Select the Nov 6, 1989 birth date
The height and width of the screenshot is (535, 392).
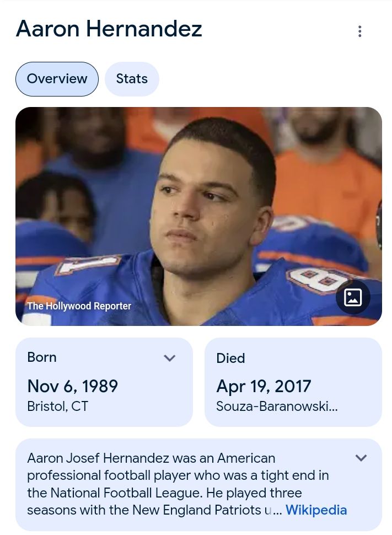click(x=73, y=386)
